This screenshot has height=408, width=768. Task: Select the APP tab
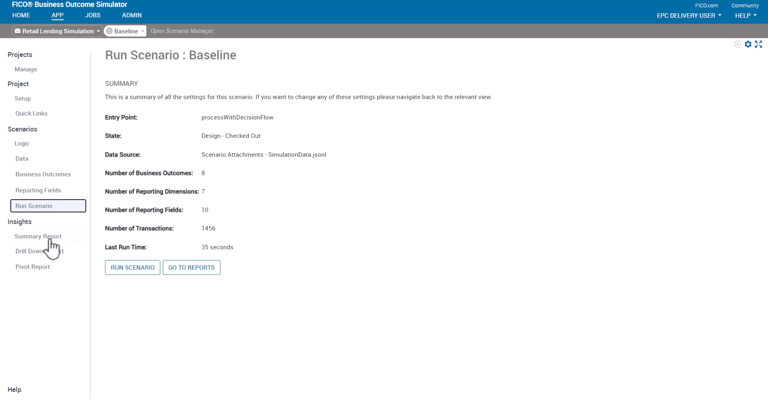pyautogui.click(x=57, y=15)
